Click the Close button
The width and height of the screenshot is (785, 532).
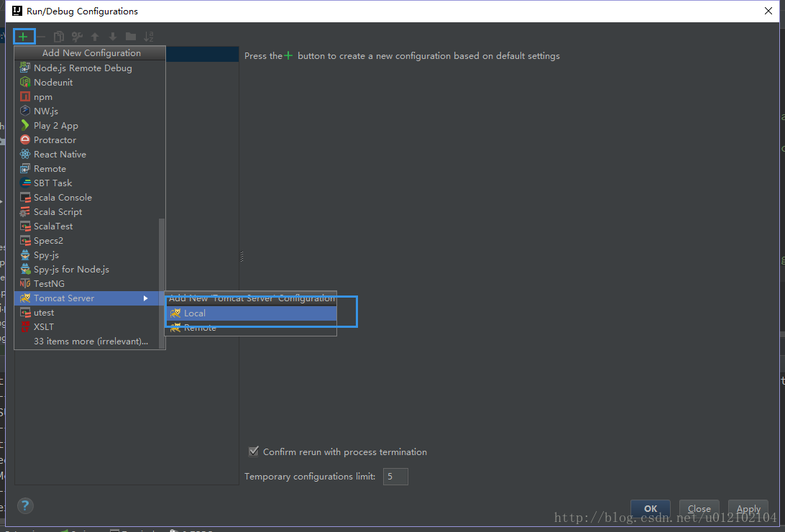click(699, 508)
